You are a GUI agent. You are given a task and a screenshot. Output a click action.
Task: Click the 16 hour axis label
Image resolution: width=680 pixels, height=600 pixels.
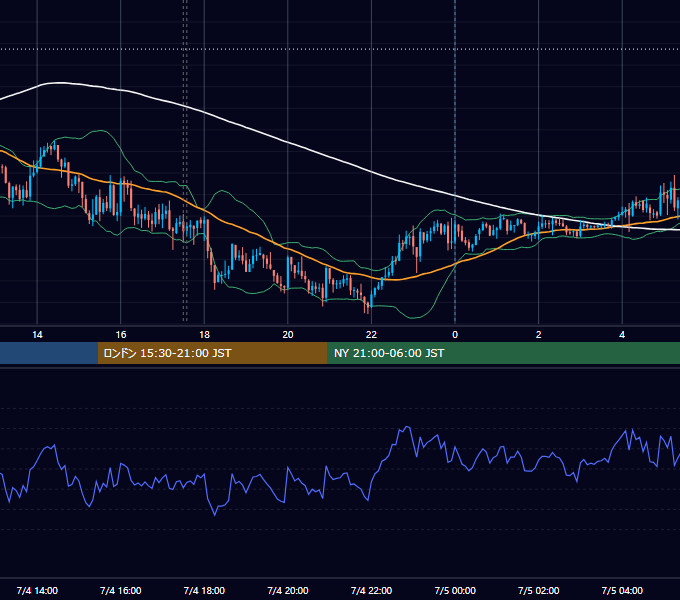pyautogui.click(x=121, y=335)
